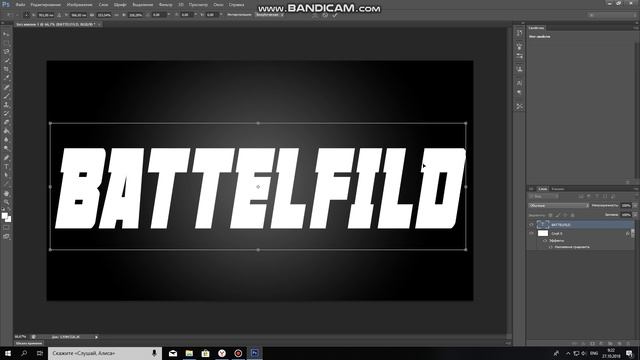Select the Move tool in the toolbar
The height and width of the screenshot is (360, 640).
coord(6,34)
